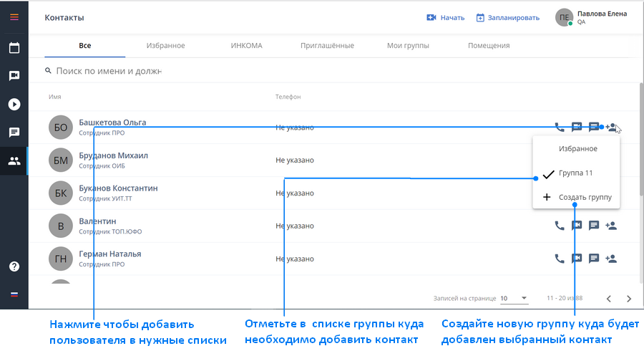
Task: Open the chat messages sidebar icon
Action: point(14,133)
